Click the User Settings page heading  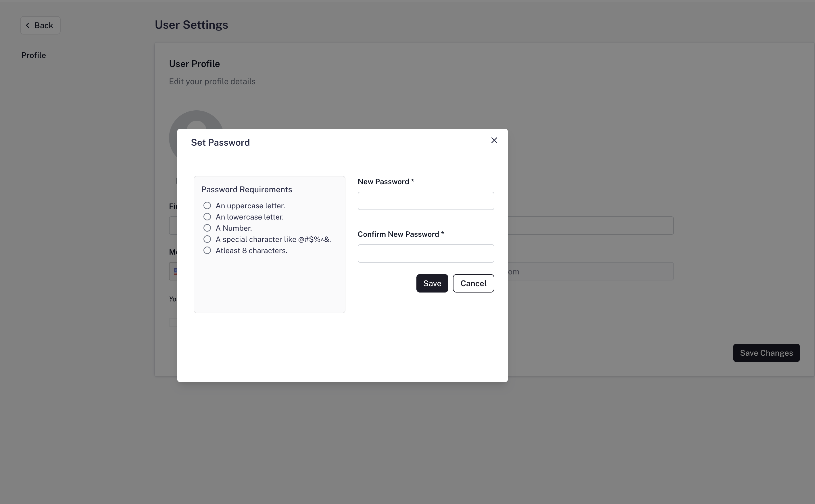pyautogui.click(x=191, y=25)
